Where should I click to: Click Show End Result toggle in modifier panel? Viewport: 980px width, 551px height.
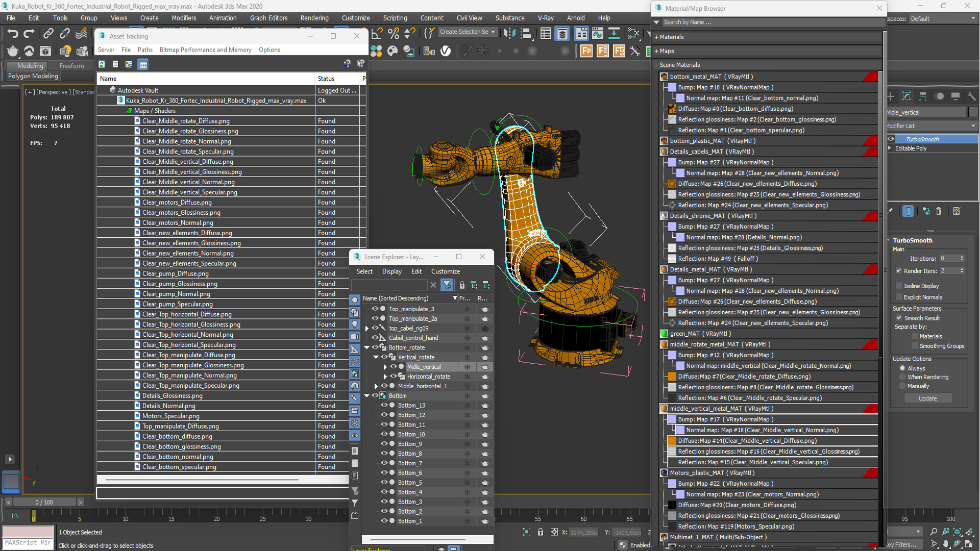click(908, 211)
